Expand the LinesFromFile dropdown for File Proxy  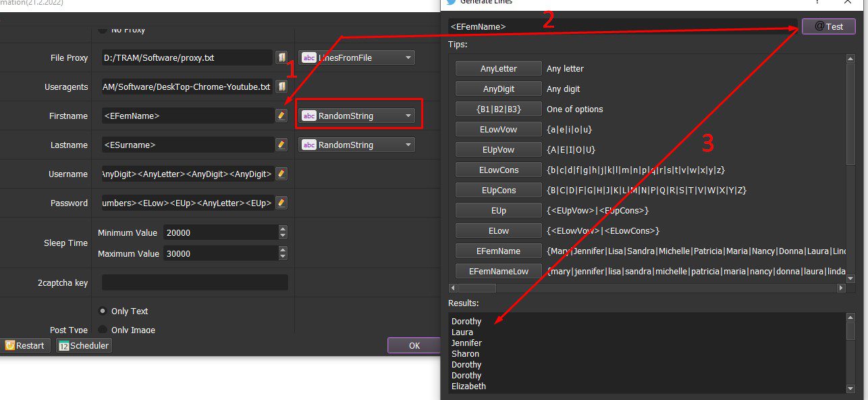pos(357,57)
